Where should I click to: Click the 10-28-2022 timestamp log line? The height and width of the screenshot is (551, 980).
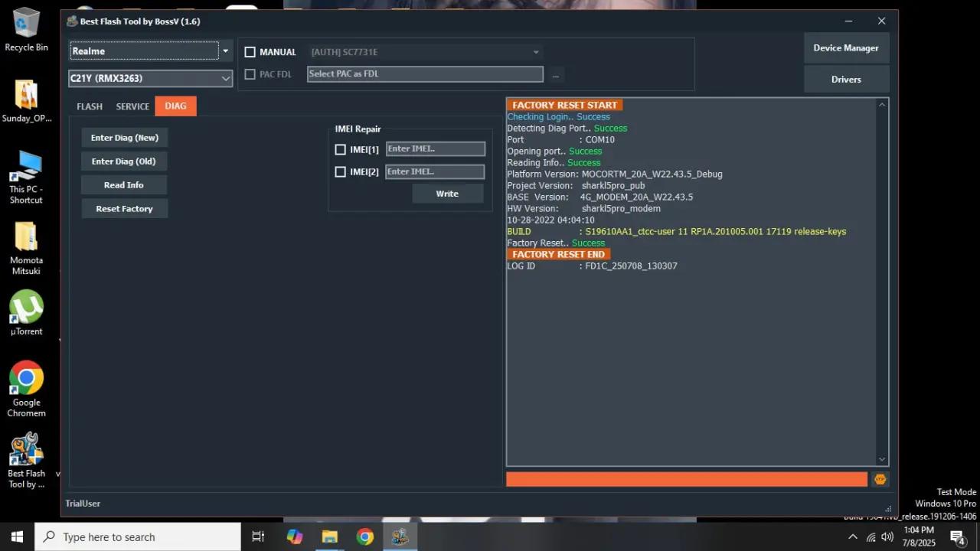coord(550,220)
